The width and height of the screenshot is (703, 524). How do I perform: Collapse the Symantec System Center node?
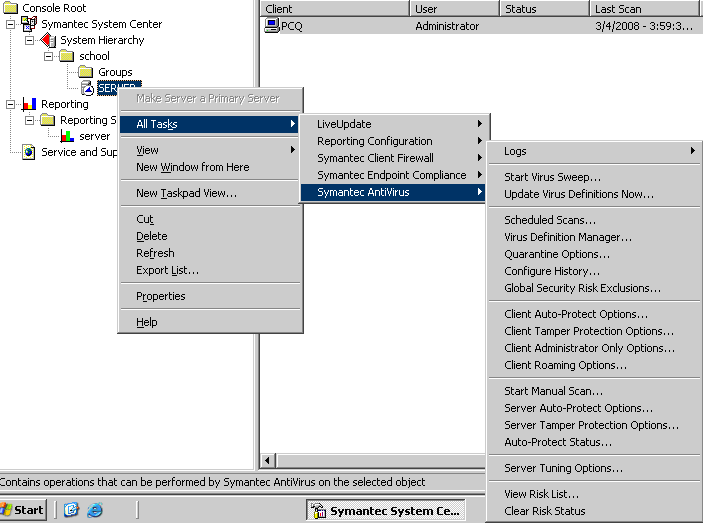click(10, 24)
